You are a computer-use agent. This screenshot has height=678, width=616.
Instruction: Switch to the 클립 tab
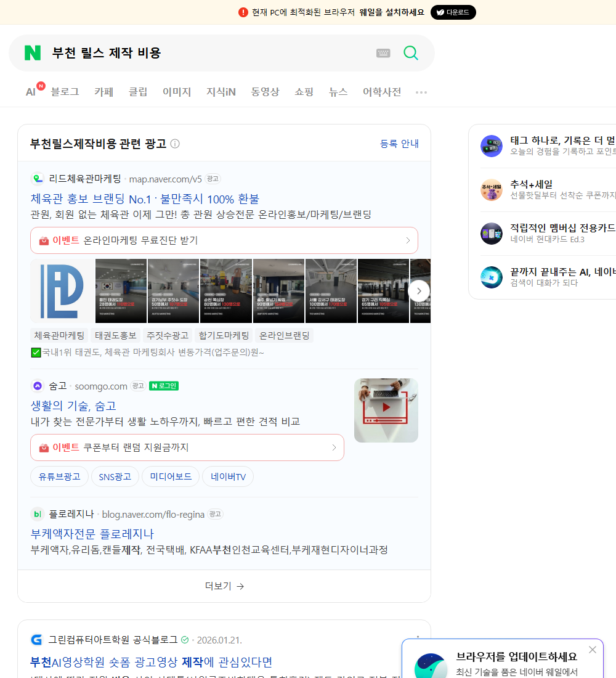[x=138, y=92]
